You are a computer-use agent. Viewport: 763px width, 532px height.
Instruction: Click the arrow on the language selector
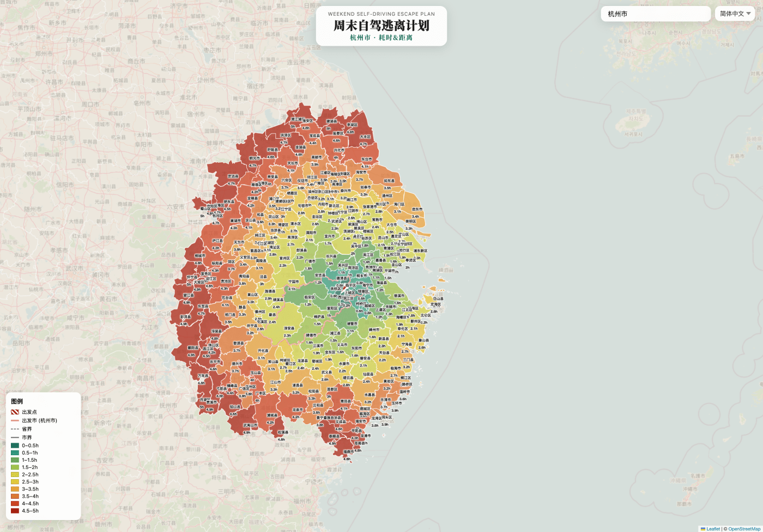749,14
